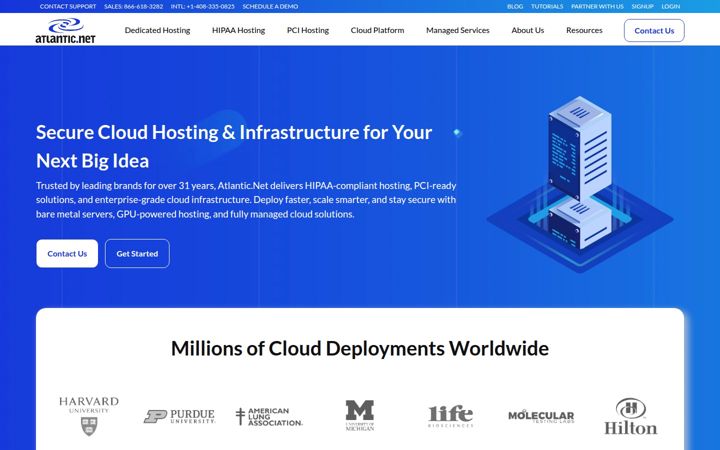The image size is (720, 450).
Task: Click the Harvard University logo
Action: click(x=89, y=416)
